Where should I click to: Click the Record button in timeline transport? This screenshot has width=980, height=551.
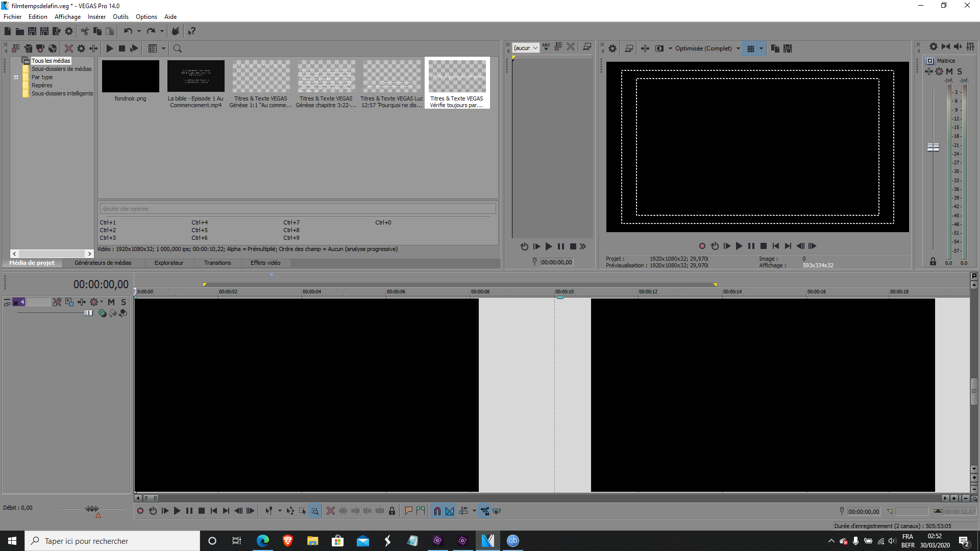pos(140,511)
